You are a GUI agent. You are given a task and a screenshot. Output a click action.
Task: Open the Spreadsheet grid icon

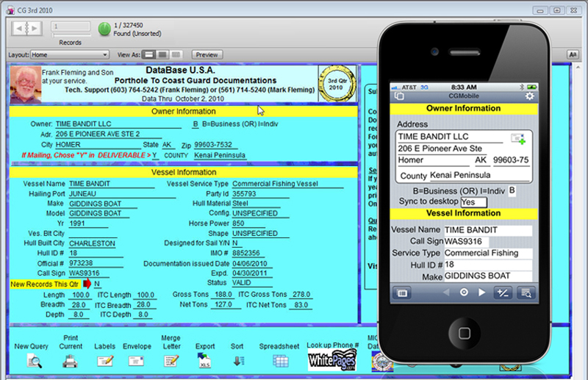click(281, 361)
